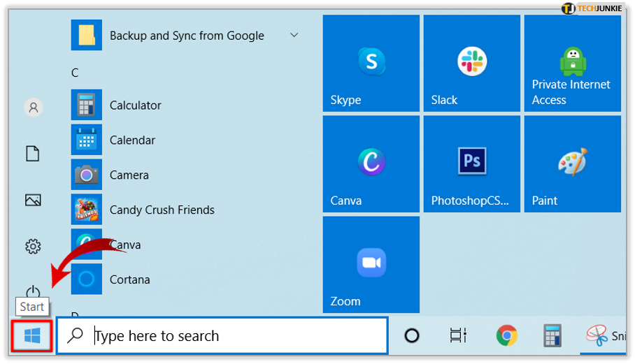The height and width of the screenshot is (364, 635).
Task: Open Documents from the sidebar
Action: coord(33,154)
